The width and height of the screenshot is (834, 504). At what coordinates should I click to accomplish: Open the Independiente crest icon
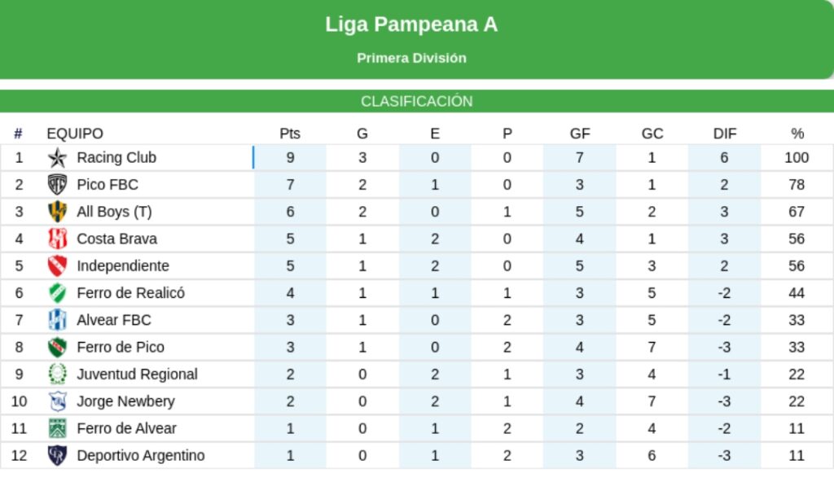coord(57,266)
